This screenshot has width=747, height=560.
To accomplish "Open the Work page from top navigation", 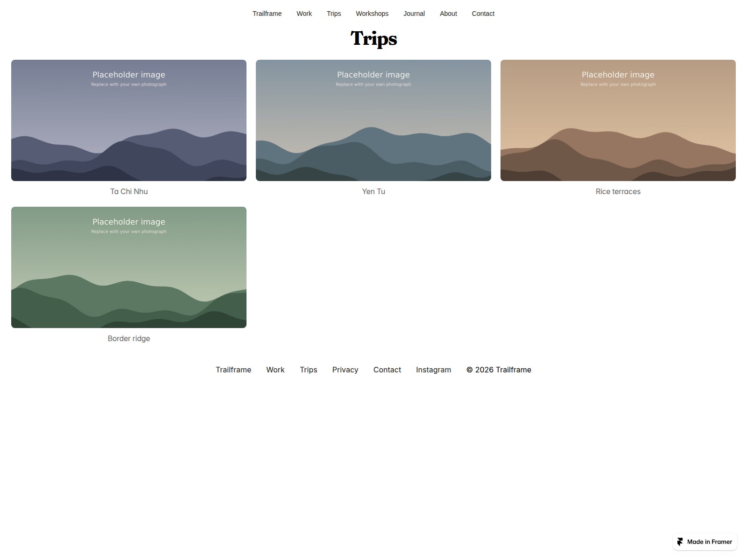I will click(x=304, y=14).
